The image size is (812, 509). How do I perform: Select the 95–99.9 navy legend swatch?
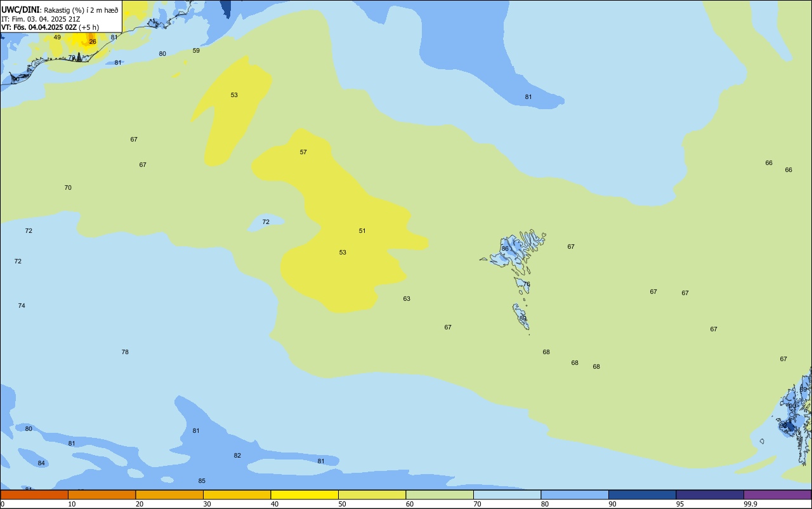[x=710, y=494]
